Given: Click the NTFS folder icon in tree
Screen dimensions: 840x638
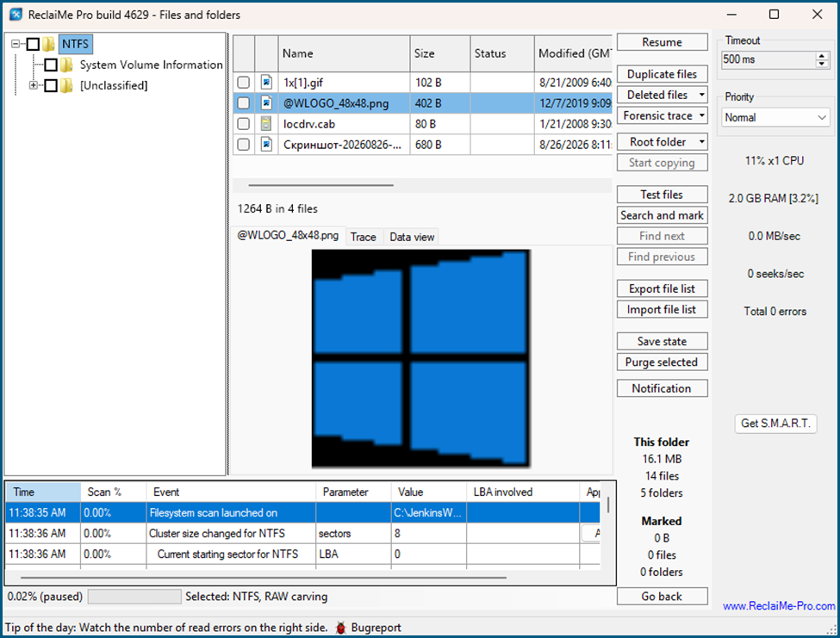Looking at the screenshot, I should [49, 44].
